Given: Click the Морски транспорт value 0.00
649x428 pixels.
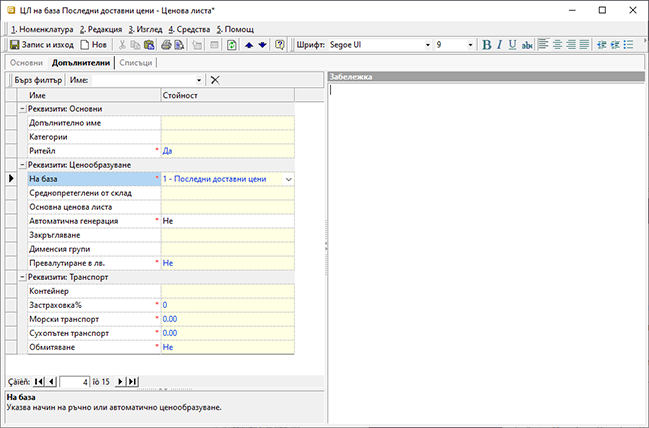Looking at the screenshot, I should pos(227,319).
